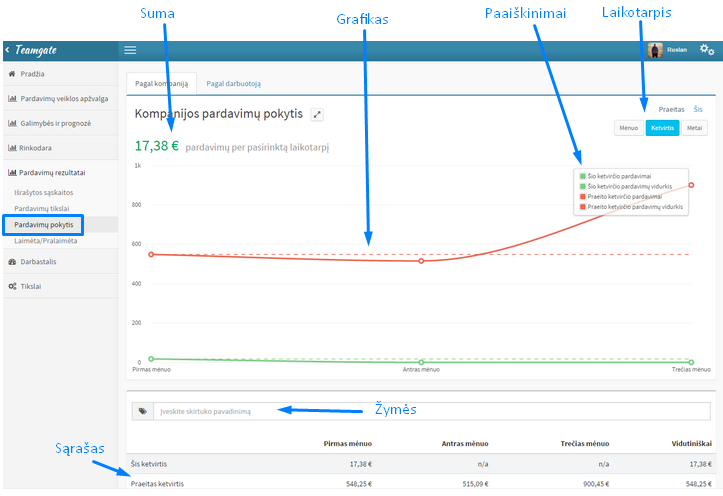Viewport: 723px width, 496px height.
Task: Click the Teamgate logo
Action: [x=36, y=50]
